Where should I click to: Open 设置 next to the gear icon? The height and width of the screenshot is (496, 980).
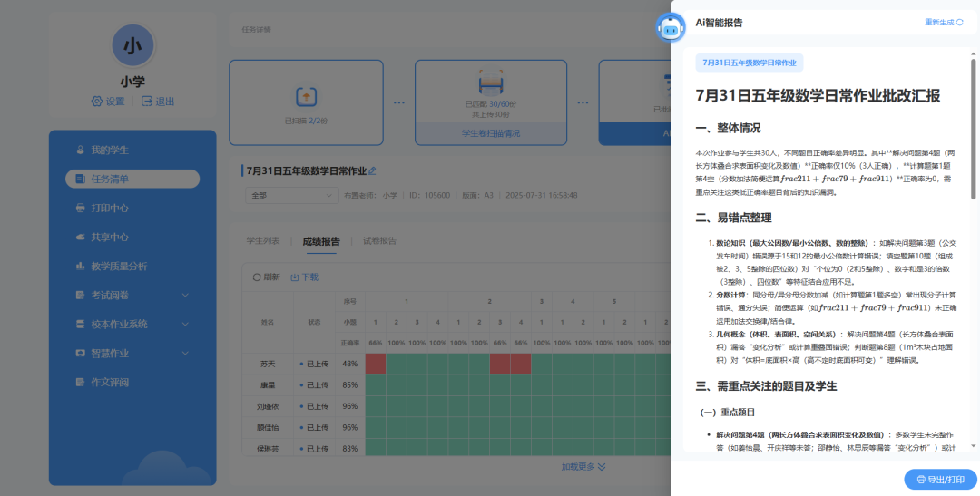coord(115,102)
